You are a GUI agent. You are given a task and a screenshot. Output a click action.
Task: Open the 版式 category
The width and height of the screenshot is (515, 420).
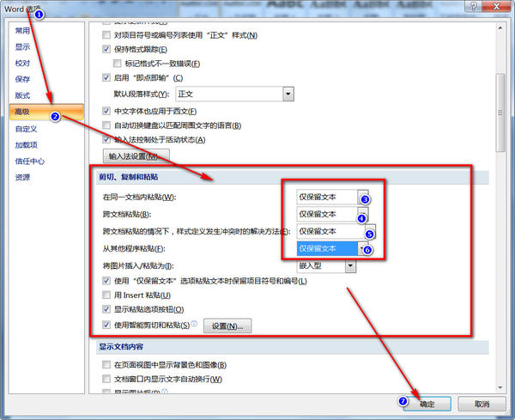tap(22, 95)
